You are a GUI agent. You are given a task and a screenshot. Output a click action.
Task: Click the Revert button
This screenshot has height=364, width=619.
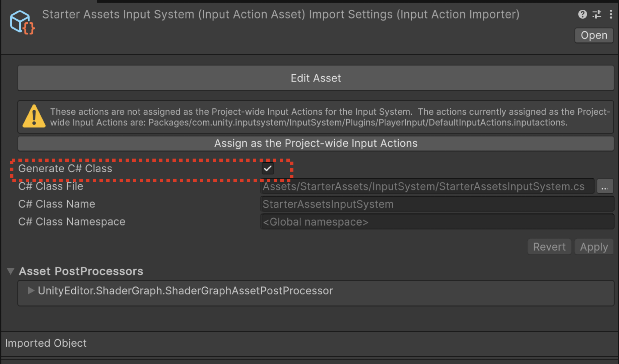pyautogui.click(x=549, y=247)
